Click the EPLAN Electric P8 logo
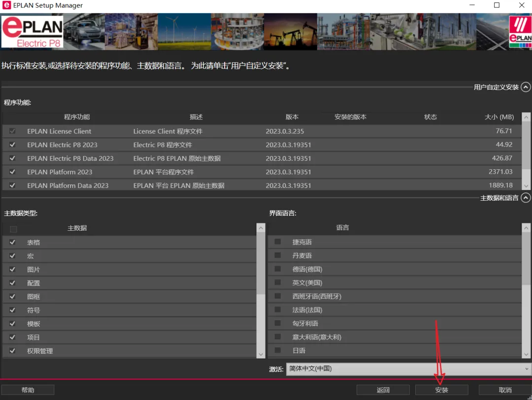The width and height of the screenshot is (532, 400). click(x=32, y=31)
